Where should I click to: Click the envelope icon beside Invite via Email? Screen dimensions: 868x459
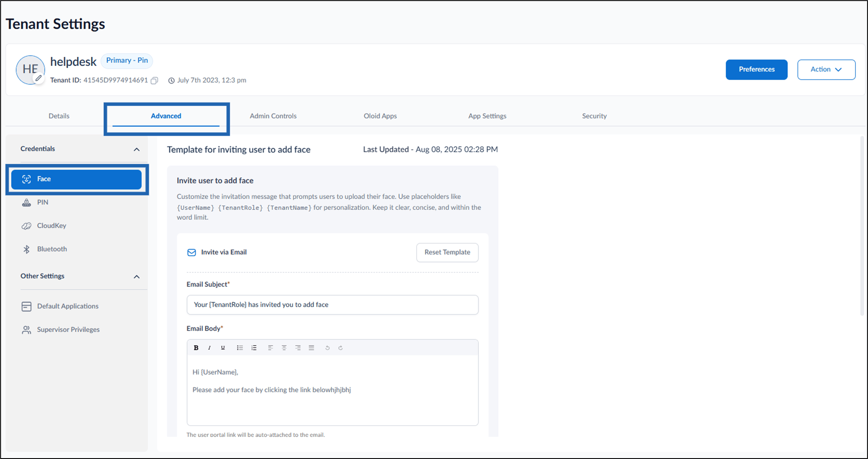pos(191,252)
